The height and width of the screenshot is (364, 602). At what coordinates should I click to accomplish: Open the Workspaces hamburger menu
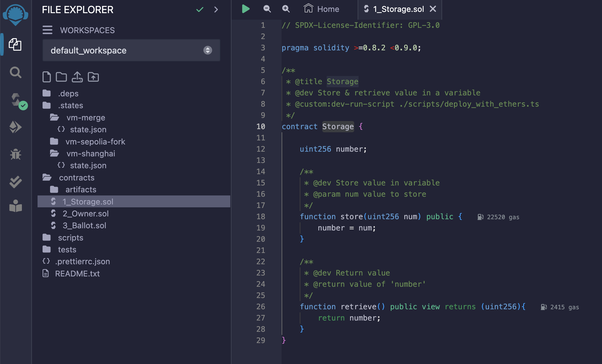point(48,30)
